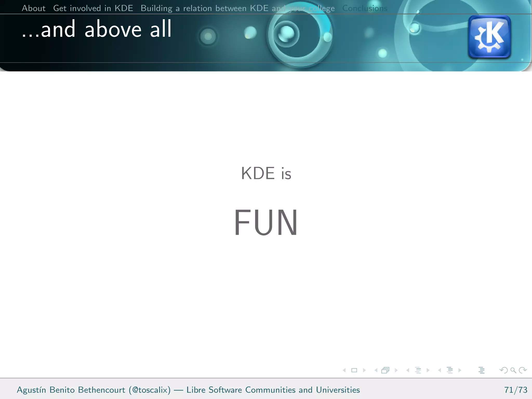
Task: Open Building a relation between KDE section
Action: tap(238, 8)
